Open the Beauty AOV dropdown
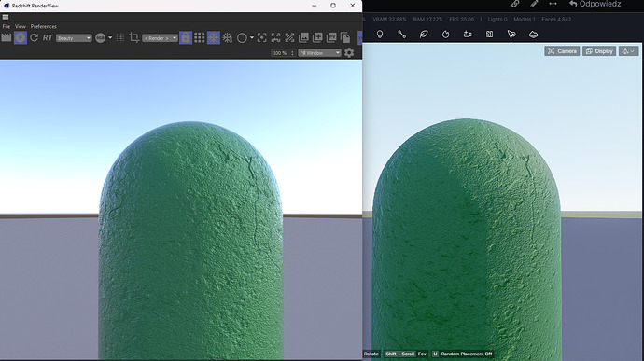The image size is (644, 361). pyautogui.click(x=74, y=38)
